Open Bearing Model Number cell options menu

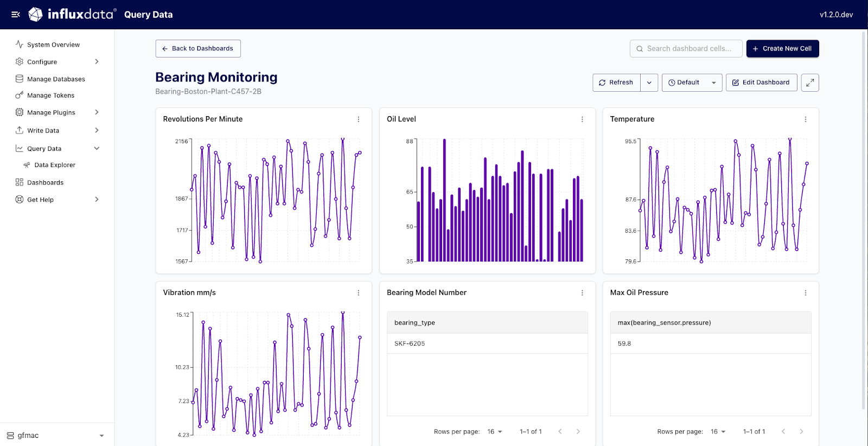(582, 293)
